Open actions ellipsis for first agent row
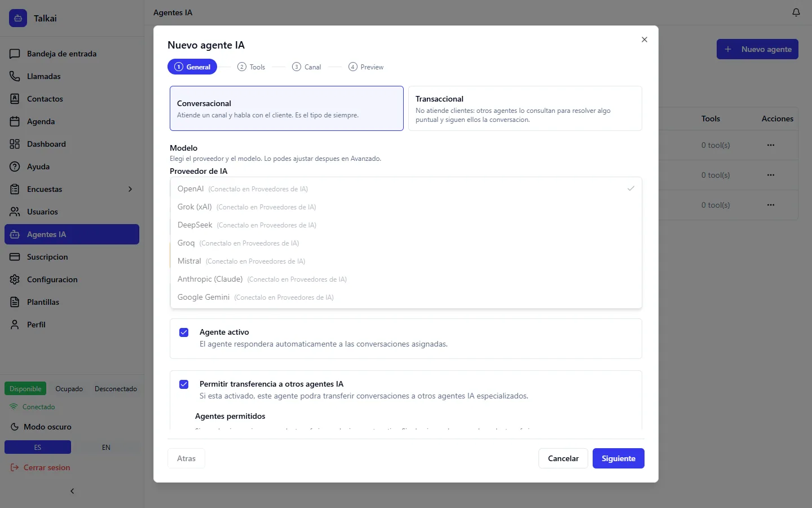 (x=771, y=145)
